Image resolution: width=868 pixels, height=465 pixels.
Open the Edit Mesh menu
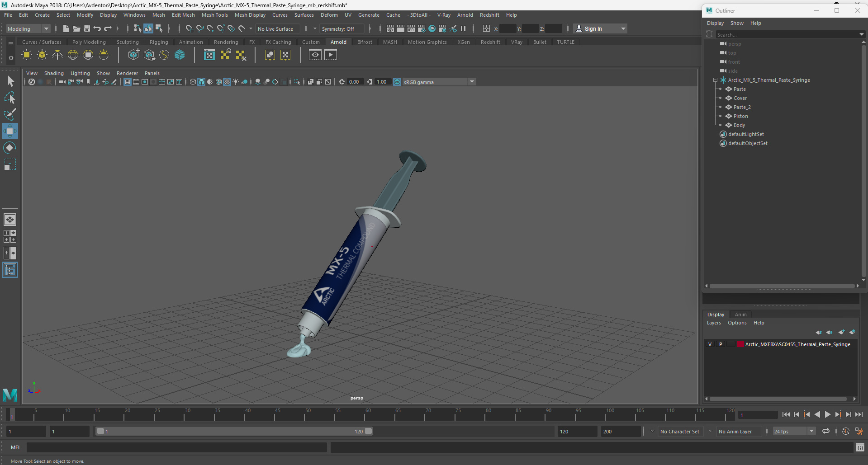coord(183,15)
